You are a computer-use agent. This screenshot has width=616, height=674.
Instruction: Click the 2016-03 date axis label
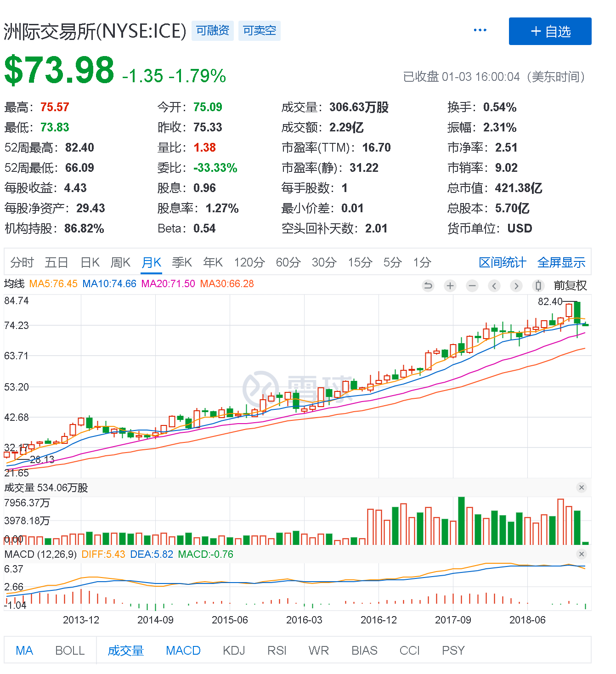coord(304,620)
